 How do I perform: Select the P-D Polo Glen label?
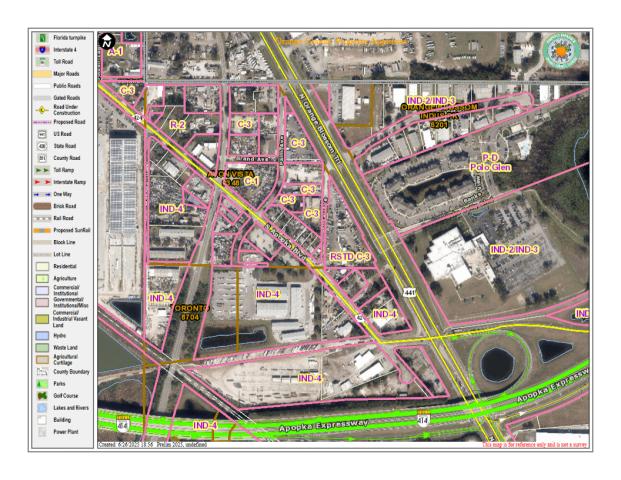490,163
